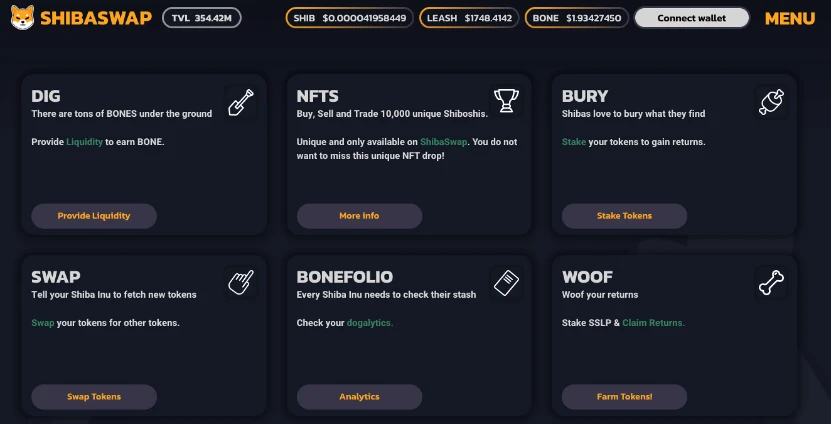The image size is (832, 424).
Task: Click the WOOF bone icon
Action: (770, 283)
